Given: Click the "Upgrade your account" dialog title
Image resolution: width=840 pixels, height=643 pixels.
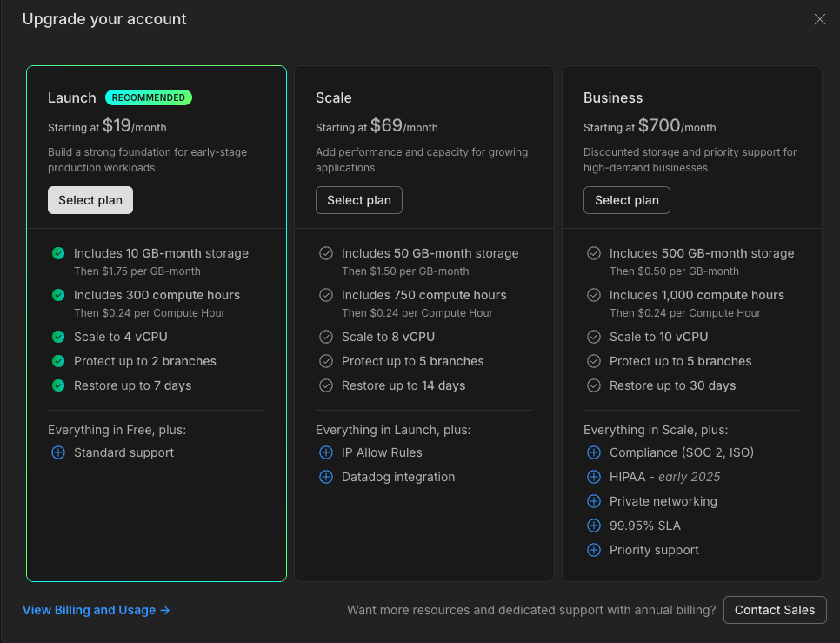Looking at the screenshot, I should 104,19.
